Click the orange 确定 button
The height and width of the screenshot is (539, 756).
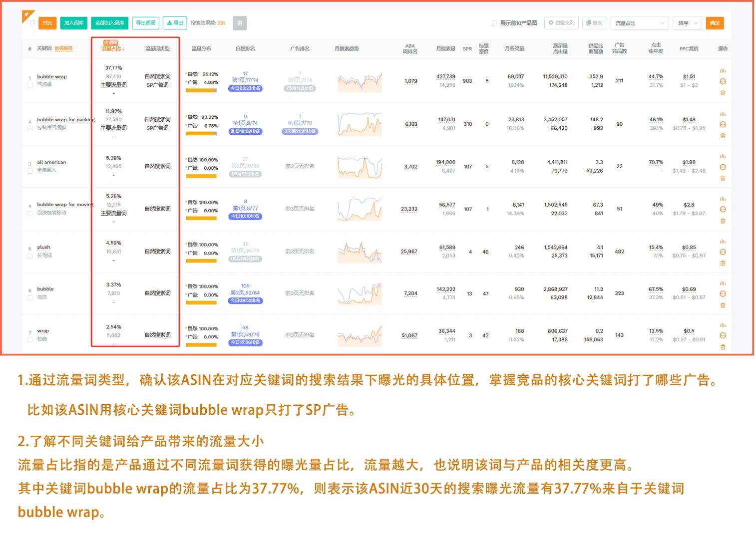(715, 23)
